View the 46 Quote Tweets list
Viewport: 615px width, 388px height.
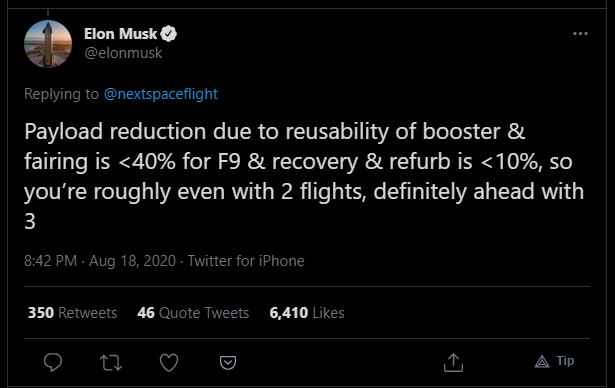point(193,313)
